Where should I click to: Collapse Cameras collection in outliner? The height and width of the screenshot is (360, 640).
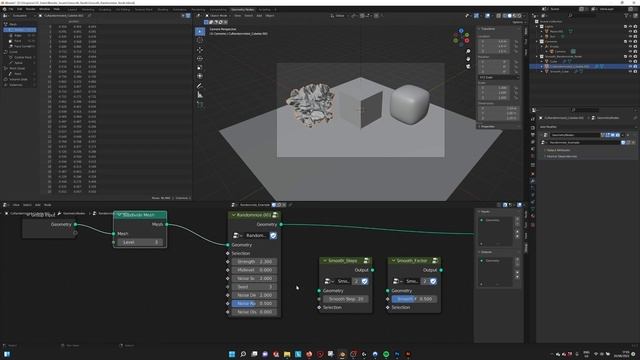click(x=538, y=41)
